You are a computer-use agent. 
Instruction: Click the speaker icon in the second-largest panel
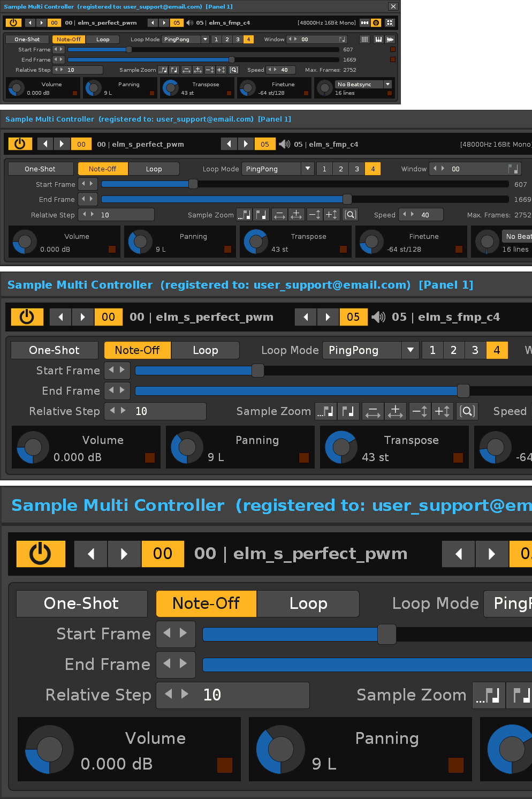coord(378,317)
